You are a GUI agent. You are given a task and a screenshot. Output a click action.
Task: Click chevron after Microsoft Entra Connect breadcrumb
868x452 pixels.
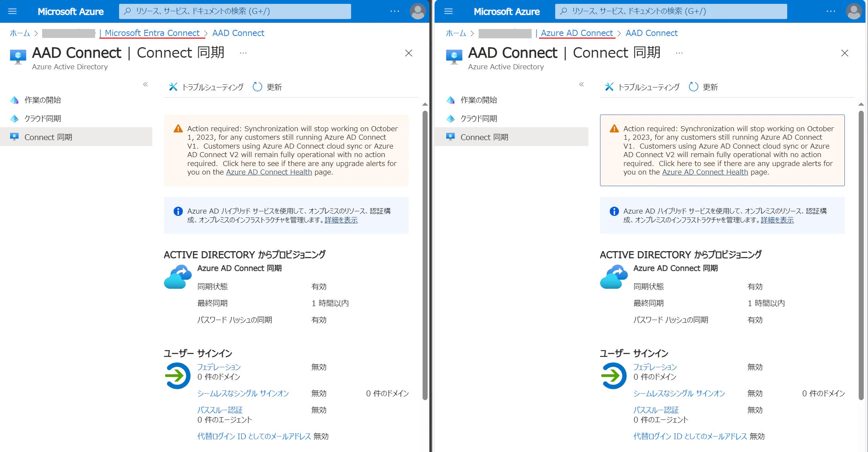[x=206, y=34]
